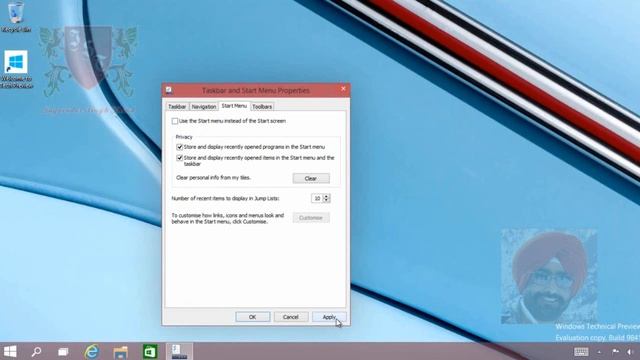Click the Jump Lists number field
This screenshot has height=360, width=640.
[317, 198]
